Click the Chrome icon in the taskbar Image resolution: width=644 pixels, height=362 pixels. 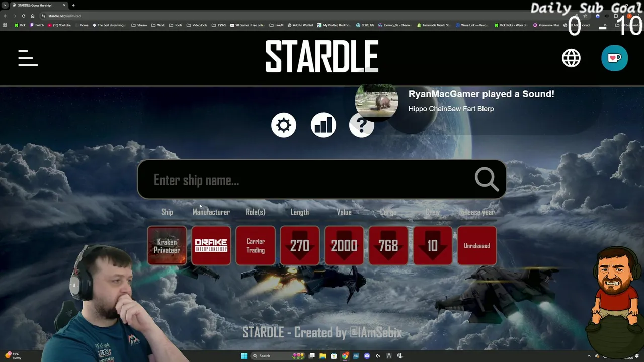345,356
